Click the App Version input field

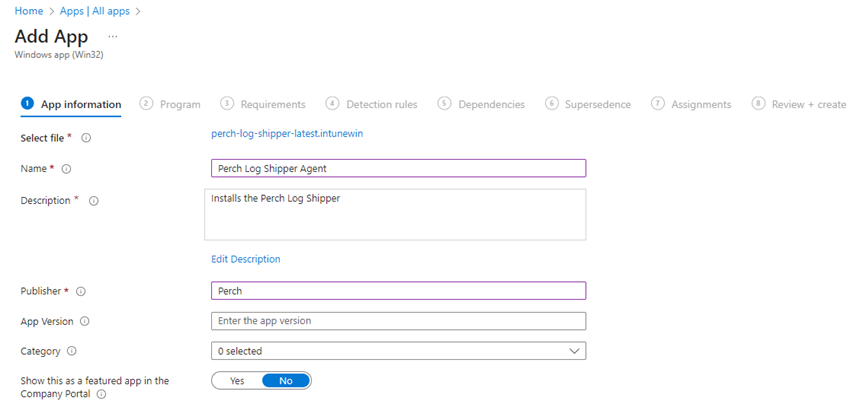pos(398,321)
